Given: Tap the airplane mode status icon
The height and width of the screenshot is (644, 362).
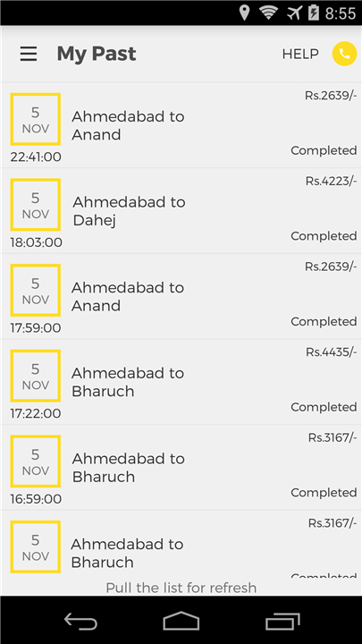Looking at the screenshot, I should click(294, 13).
